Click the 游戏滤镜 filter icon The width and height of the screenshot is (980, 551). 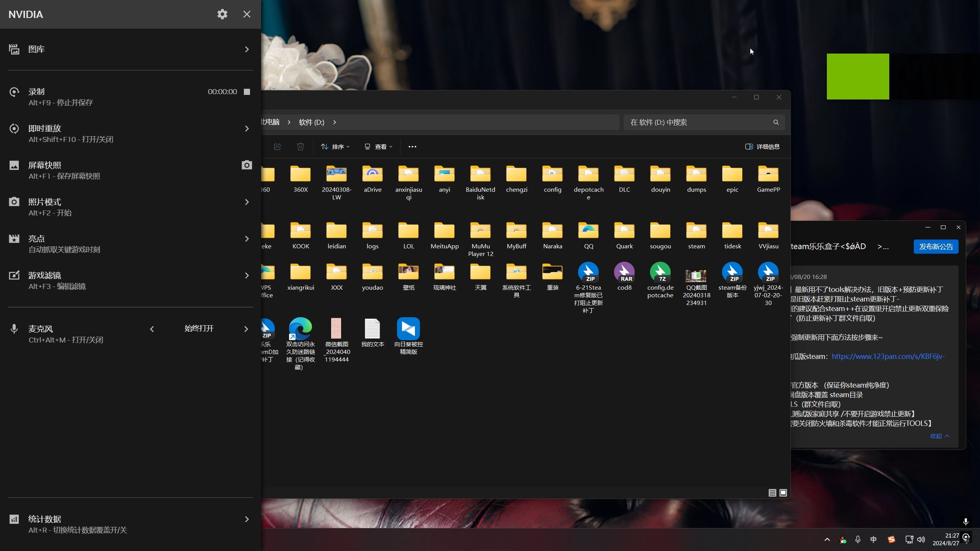click(14, 275)
